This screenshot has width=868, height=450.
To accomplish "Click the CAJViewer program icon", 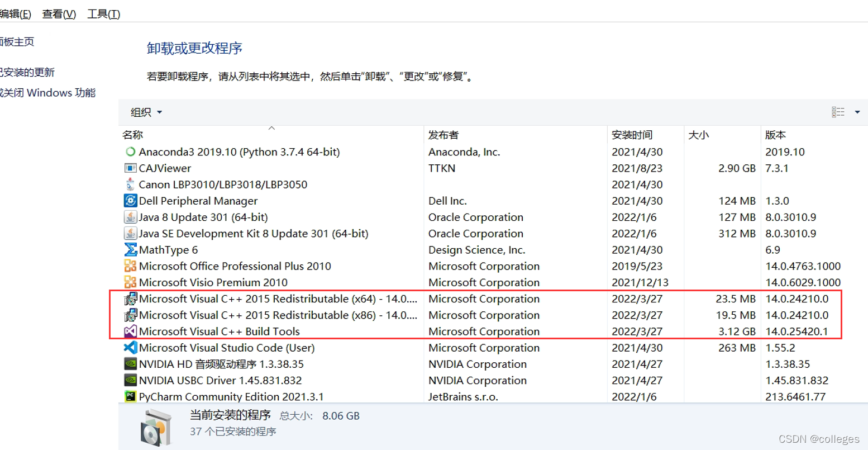I will point(130,168).
